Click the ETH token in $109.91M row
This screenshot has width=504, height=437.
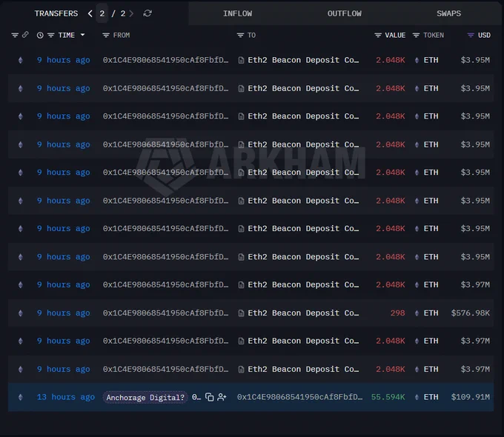tap(431, 397)
